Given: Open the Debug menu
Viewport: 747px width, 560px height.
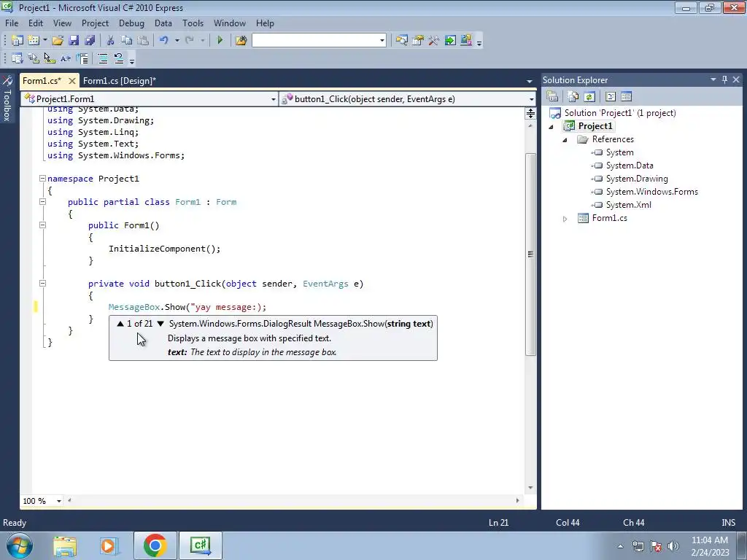Looking at the screenshot, I should tap(131, 23).
